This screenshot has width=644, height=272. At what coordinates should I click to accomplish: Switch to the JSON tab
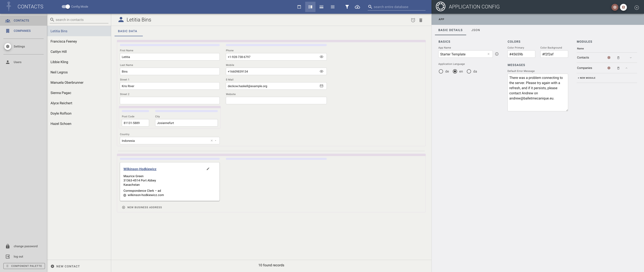tap(475, 30)
